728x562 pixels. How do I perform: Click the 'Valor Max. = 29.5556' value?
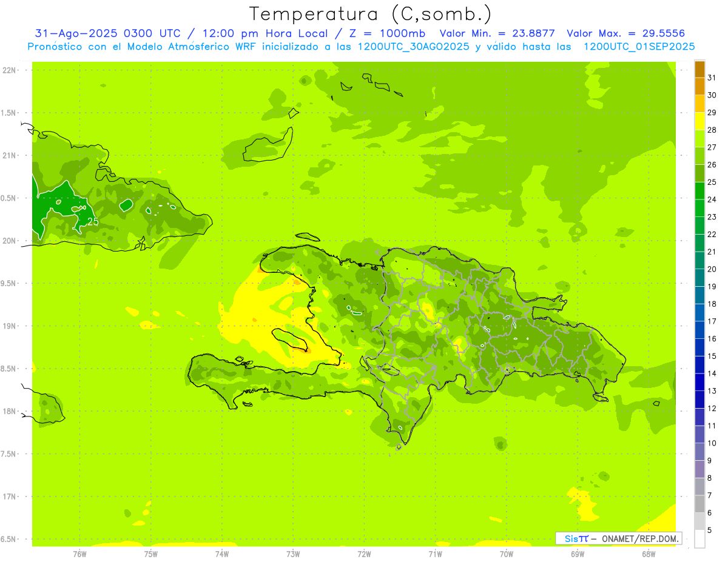pyautogui.click(x=626, y=33)
